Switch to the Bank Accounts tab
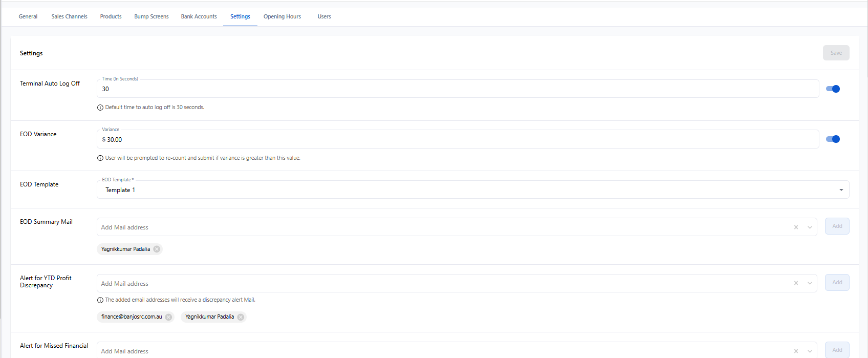This screenshot has width=868, height=358. [199, 16]
